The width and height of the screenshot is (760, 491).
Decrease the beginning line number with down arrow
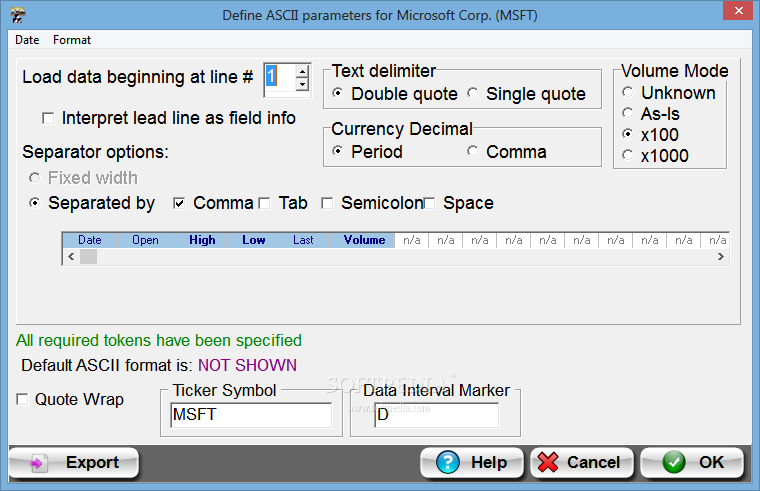point(302,84)
